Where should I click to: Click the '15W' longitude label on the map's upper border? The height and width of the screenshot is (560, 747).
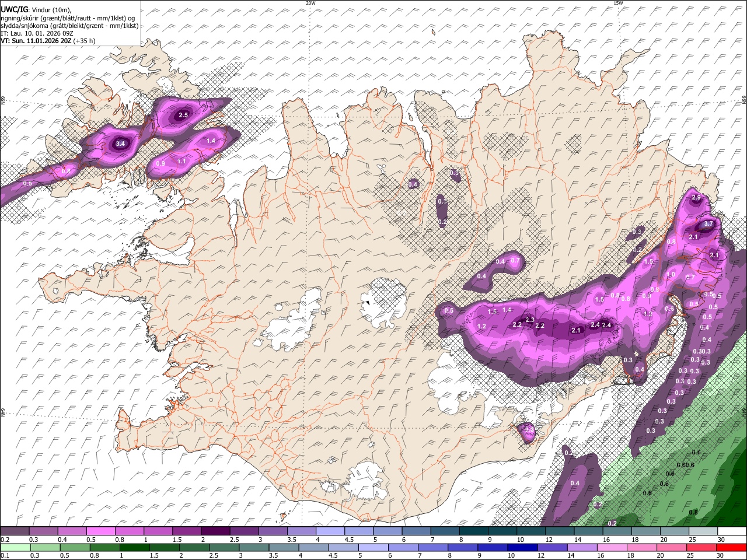pos(618,3)
